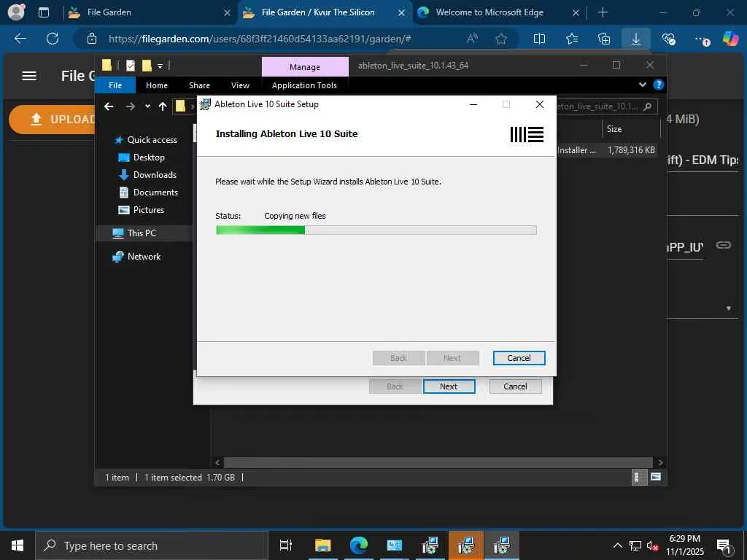Toggle Read aloud in the address bar
This screenshot has height=560, width=747.
pyautogui.click(x=472, y=39)
